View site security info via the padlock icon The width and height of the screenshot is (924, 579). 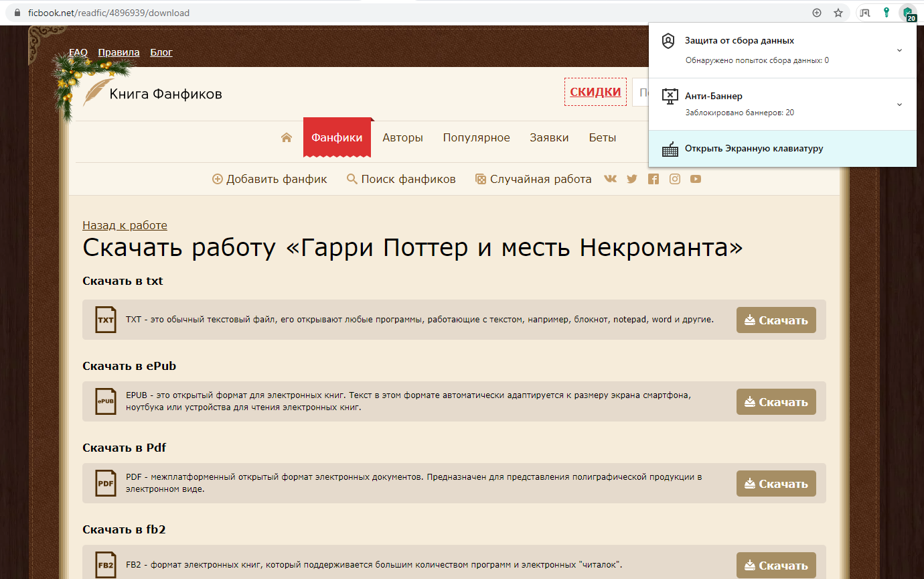pos(17,13)
